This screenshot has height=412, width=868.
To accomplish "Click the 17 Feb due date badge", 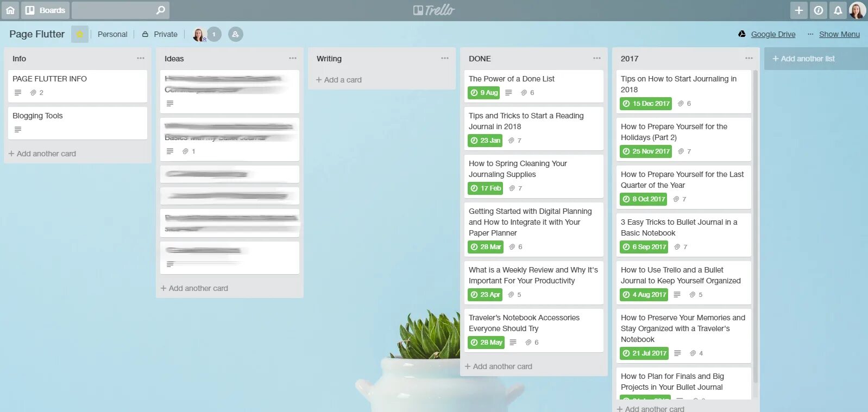I will [485, 188].
